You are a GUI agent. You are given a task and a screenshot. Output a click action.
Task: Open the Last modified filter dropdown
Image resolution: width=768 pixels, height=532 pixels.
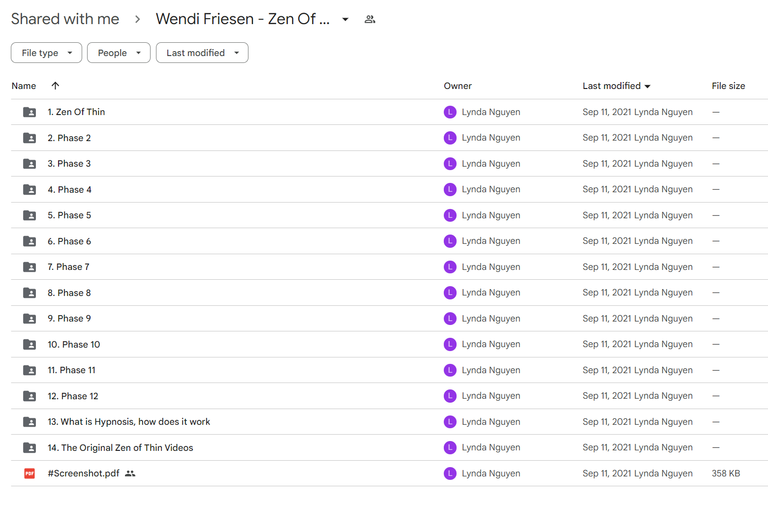coord(202,53)
